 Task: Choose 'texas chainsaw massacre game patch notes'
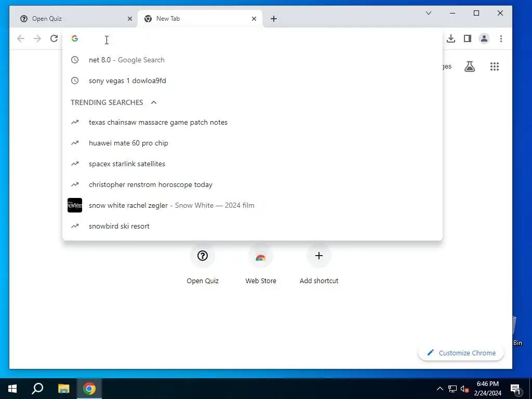point(252,122)
